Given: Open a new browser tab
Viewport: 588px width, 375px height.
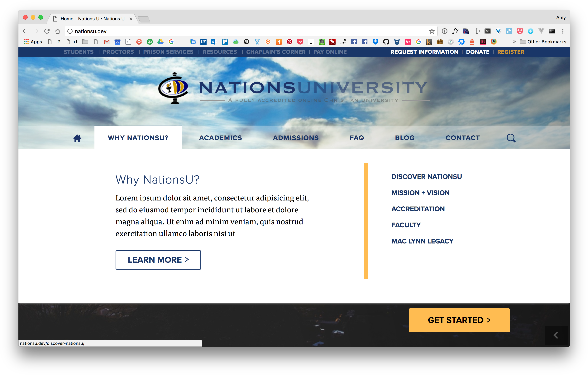Looking at the screenshot, I should (x=144, y=19).
